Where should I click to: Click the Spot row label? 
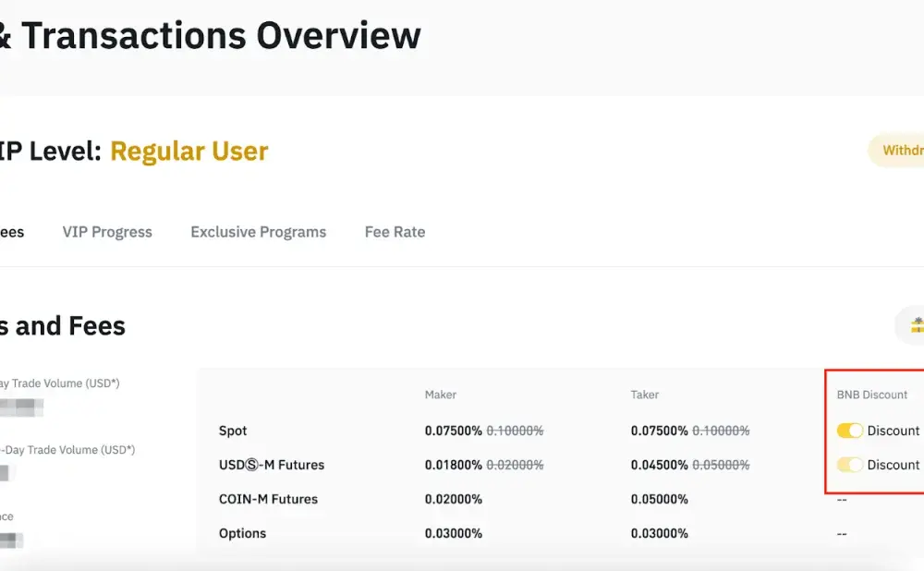pyautogui.click(x=233, y=431)
